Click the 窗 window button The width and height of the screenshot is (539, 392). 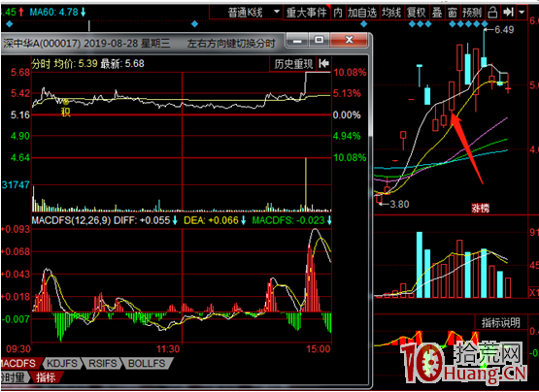coord(453,13)
